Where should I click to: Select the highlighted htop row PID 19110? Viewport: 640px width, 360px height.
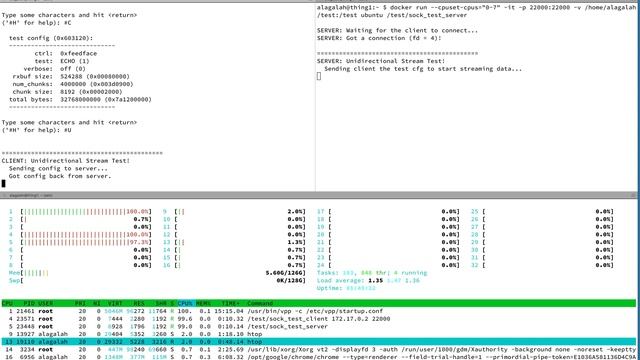319,342
